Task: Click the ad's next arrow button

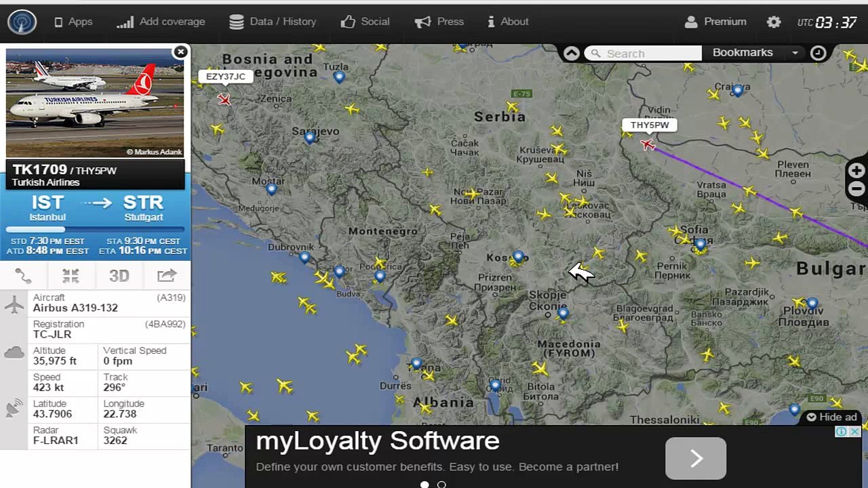Action: 696,459
